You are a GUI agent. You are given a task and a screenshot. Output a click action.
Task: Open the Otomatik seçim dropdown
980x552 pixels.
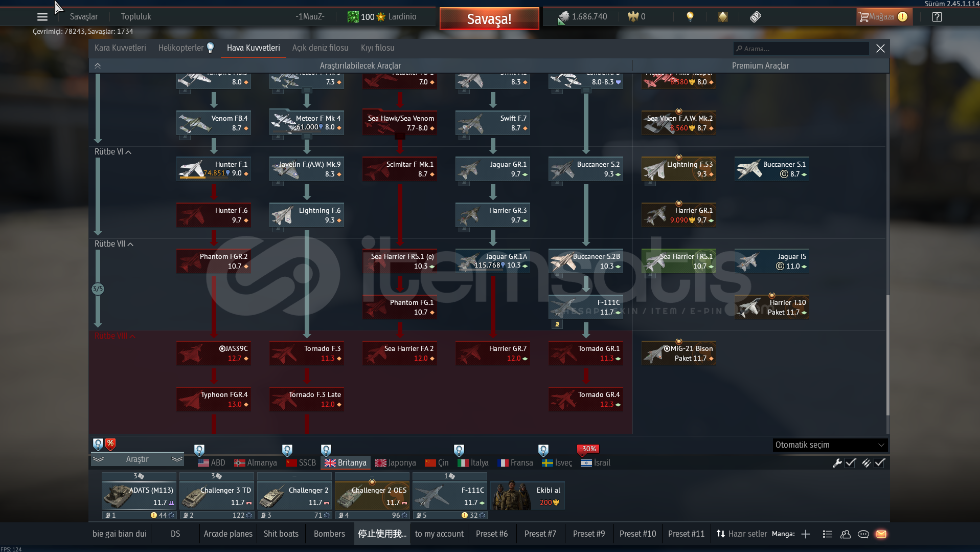[830, 445]
